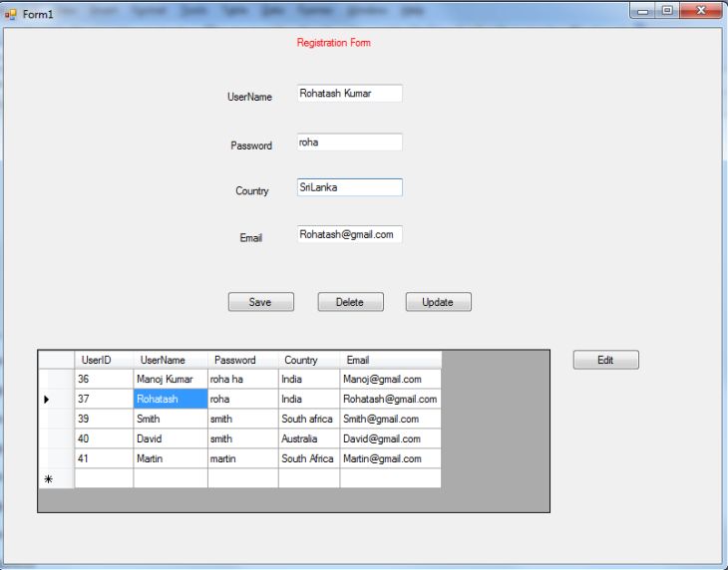Select the David@gmail.com cell
This screenshot has height=570, width=728.
pos(391,438)
